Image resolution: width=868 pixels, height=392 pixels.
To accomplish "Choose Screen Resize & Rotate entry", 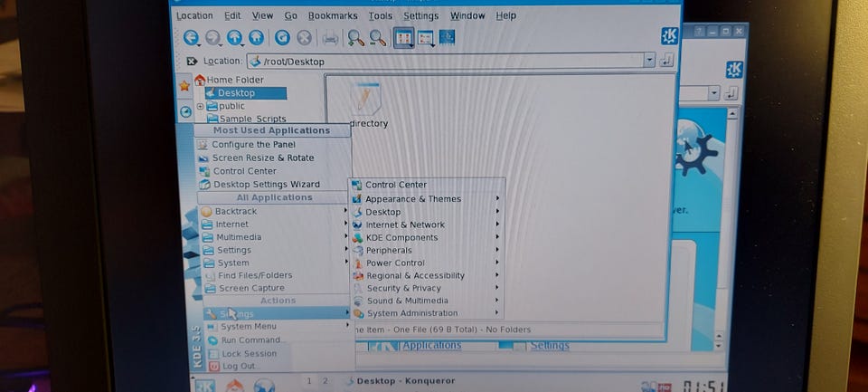I will (x=273, y=158).
